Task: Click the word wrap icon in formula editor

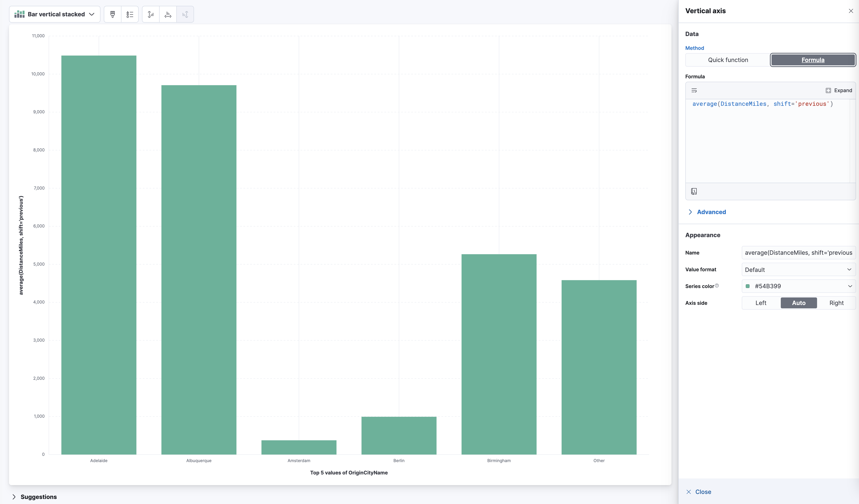Action: 694,90
